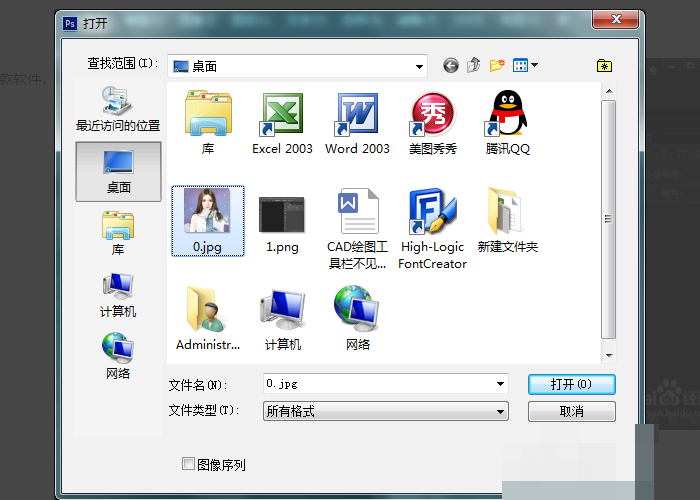Click the file list scrollbar up arrow

tap(608, 92)
